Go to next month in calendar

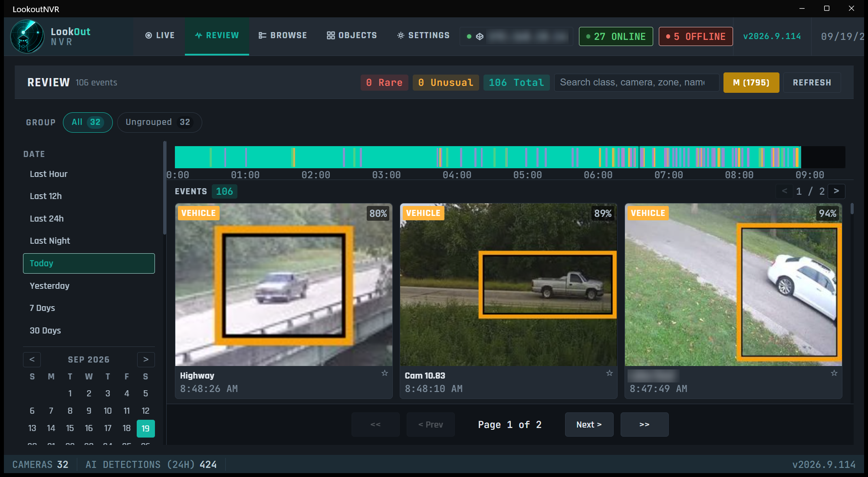point(146,359)
